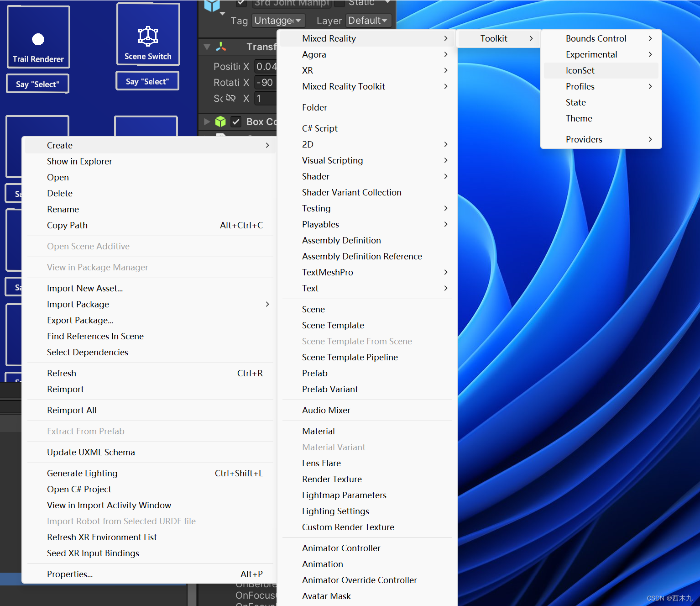This screenshot has width=700, height=606.
Task: Expand the Create submenu arrow
Action: pyautogui.click(x=267, y=145)
